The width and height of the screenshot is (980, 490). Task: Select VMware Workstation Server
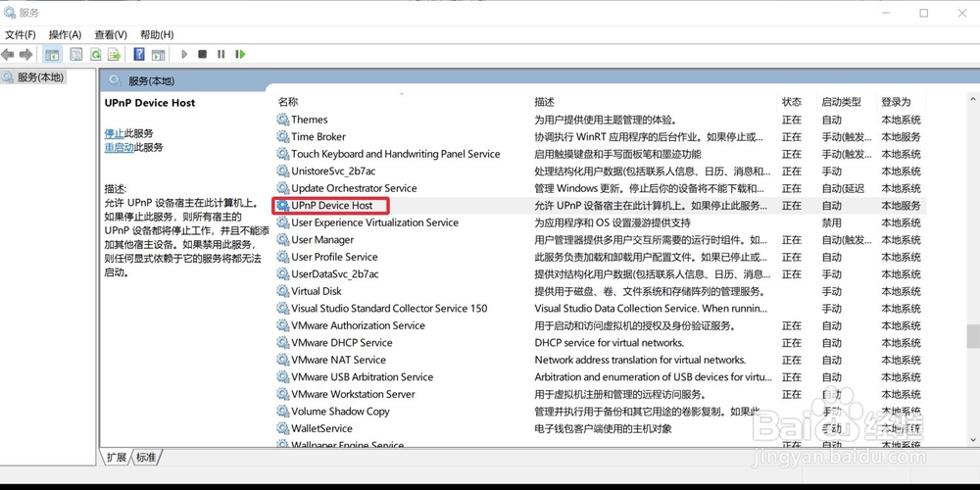pyautogui.click(x=353, y=394)
